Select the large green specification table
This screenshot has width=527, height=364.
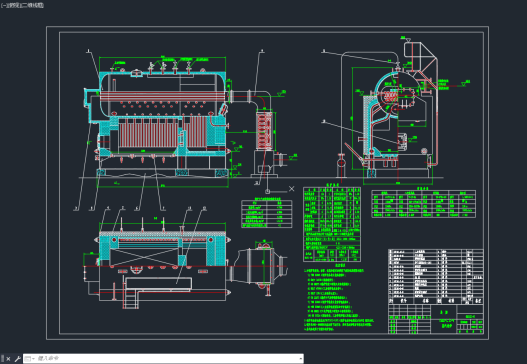[332, 225]
